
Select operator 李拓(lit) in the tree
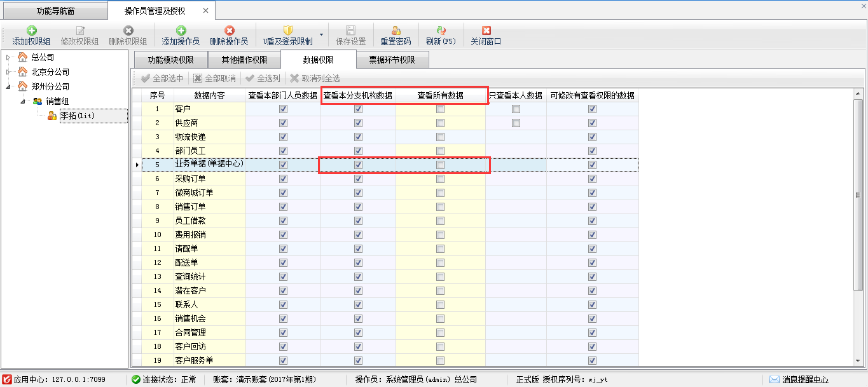[78, 116]
